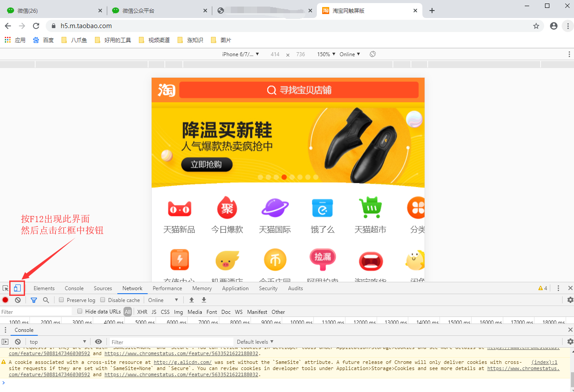Open the 饿了么 icon
This screenshot has width=574, height=392.
(x=323, y=208)
